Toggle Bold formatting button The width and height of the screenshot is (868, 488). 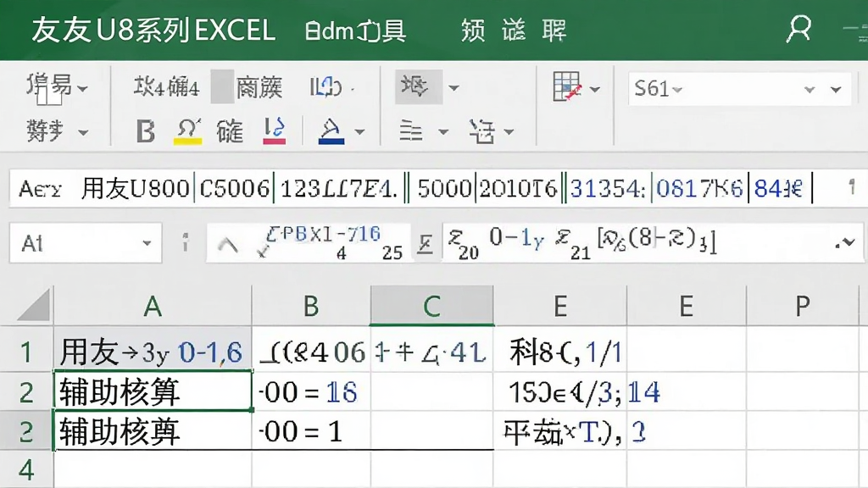pyautogui.click(x=146, y=131)
